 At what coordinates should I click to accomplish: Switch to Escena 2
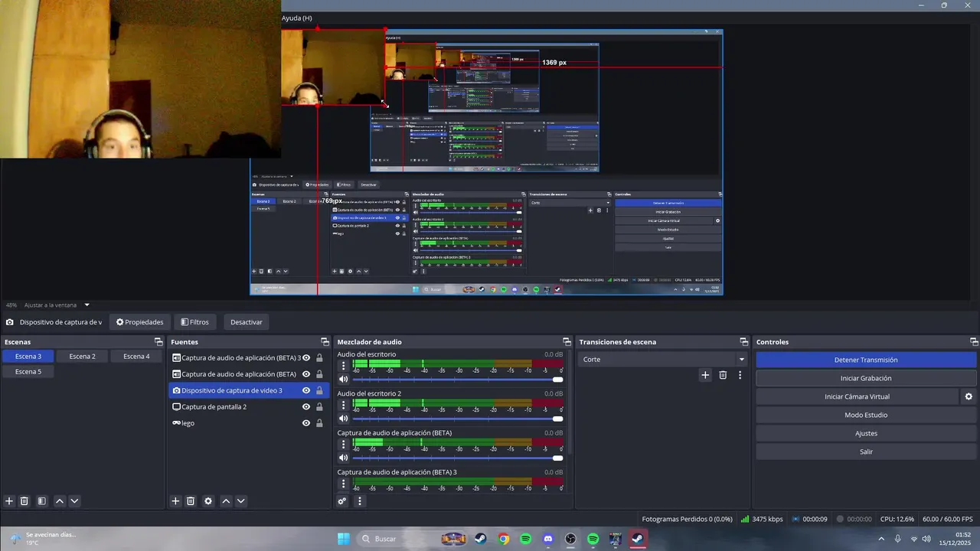[x=82, y=357]
